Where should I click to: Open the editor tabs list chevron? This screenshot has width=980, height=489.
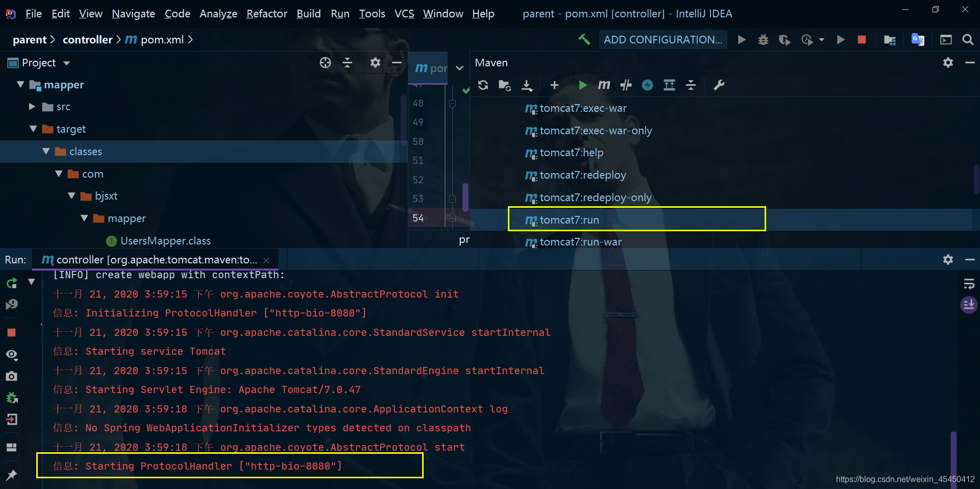459,68
